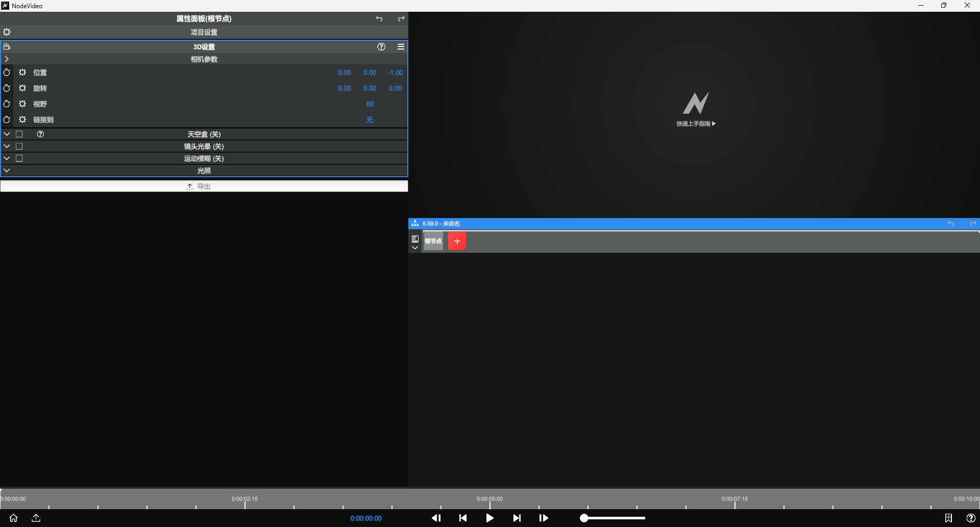Click the home icon in the bottom bar
Image resolution: width=980 pixels, height=527 pixels.
click(13, 518)
